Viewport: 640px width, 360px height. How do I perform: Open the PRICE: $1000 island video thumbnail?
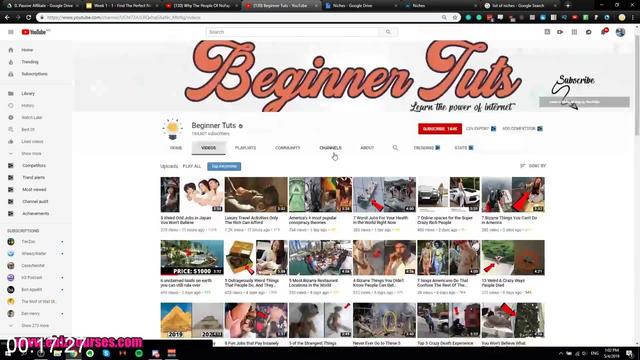[192, 258]
